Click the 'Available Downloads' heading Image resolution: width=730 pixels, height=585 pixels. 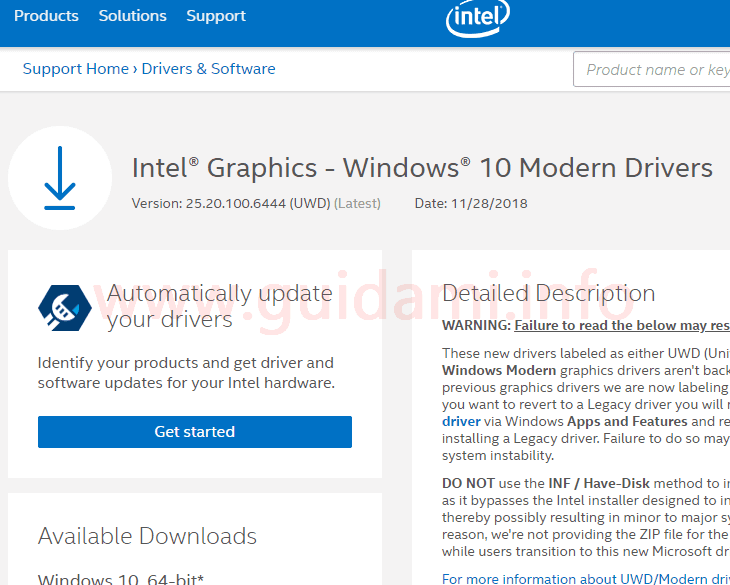[x=147, y=536]
